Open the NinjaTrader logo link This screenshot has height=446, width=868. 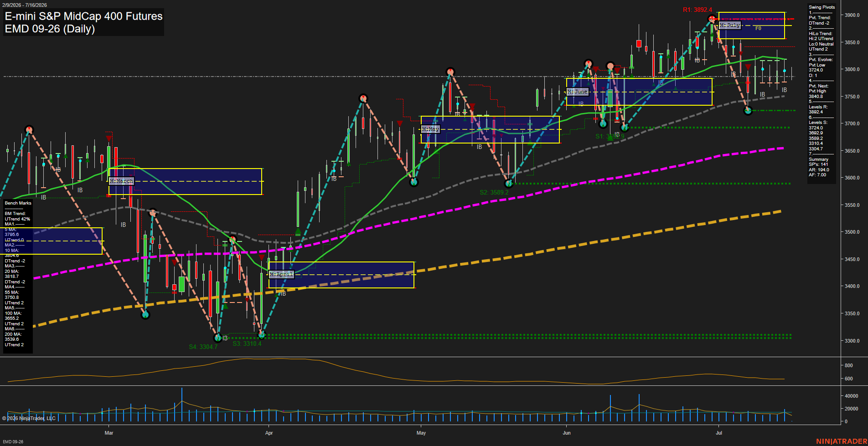point(841,441)
